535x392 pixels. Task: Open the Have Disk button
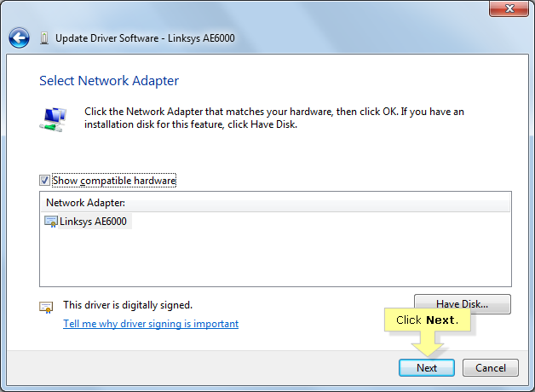[463, 304]
